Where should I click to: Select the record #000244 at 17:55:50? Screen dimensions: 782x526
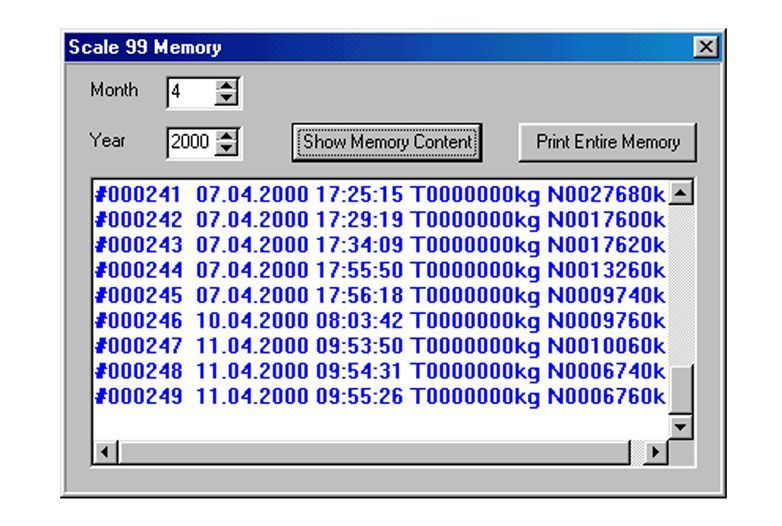coord(380,269)
